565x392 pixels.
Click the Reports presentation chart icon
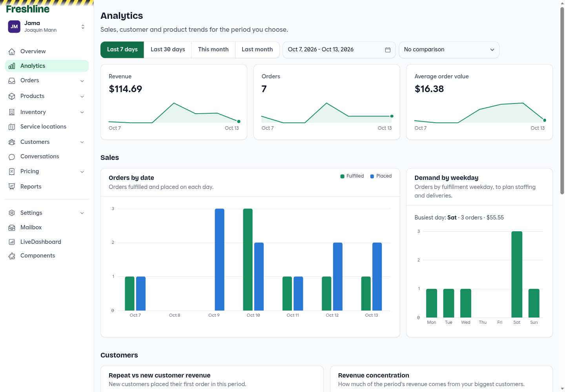pyautogui.click(x=12, y=187)
